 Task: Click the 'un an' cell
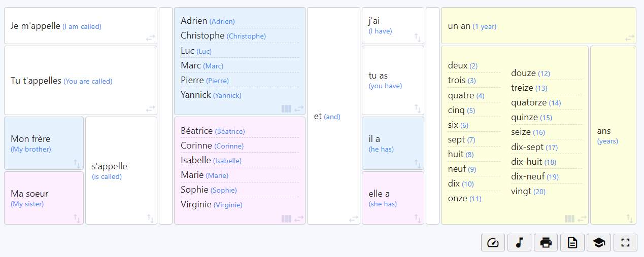(x=459, y=26)
